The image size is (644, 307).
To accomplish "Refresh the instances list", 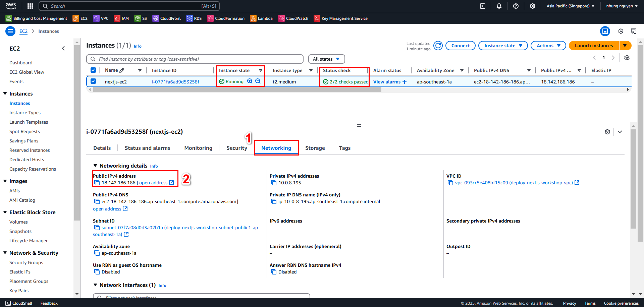I will click(438, 46).
